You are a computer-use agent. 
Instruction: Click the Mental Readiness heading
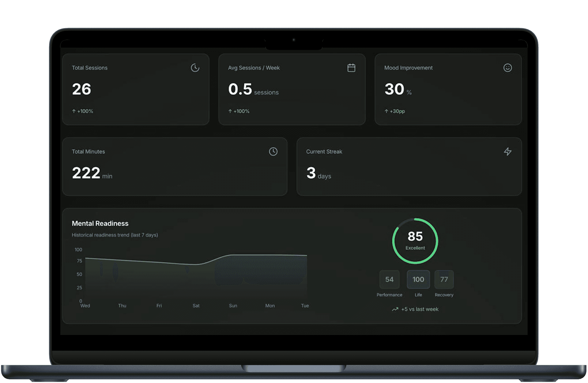(x=100, y=223)
